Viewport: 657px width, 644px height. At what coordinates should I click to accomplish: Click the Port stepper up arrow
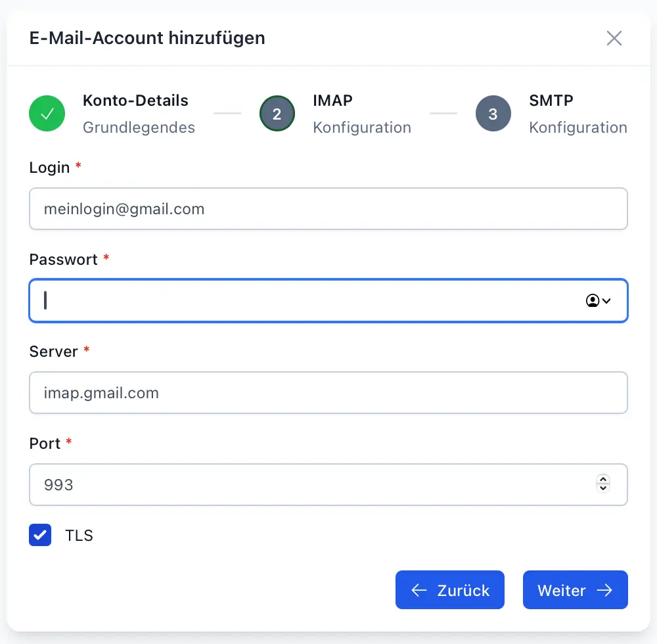pos(602,480)
